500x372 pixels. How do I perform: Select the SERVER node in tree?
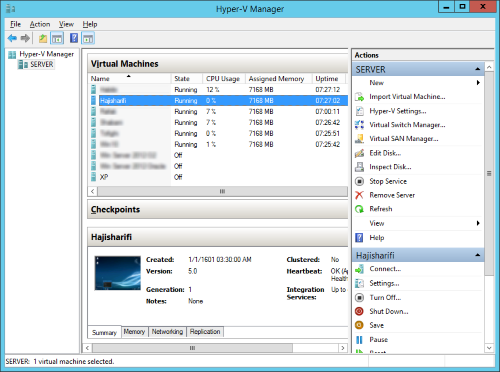point(41,64)
